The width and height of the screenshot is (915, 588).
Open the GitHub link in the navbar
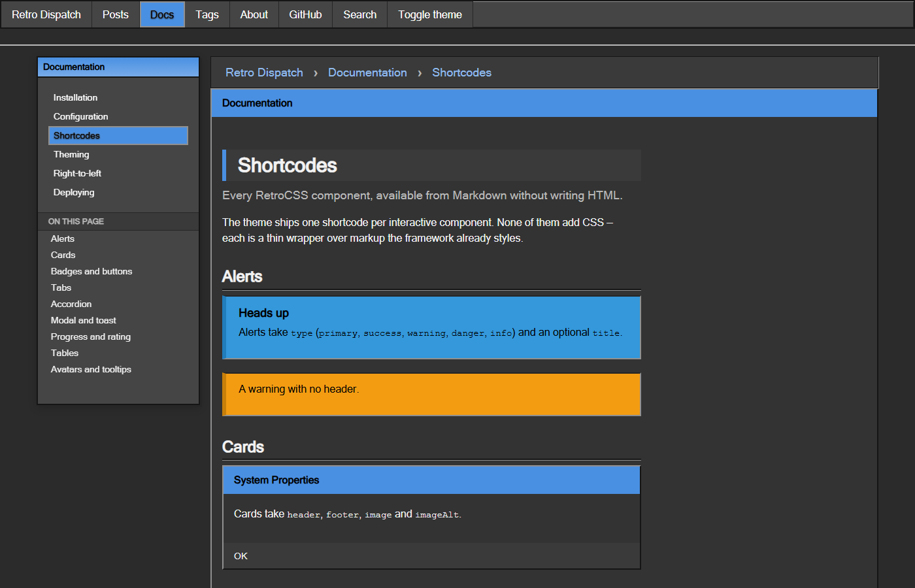[305, 14]
